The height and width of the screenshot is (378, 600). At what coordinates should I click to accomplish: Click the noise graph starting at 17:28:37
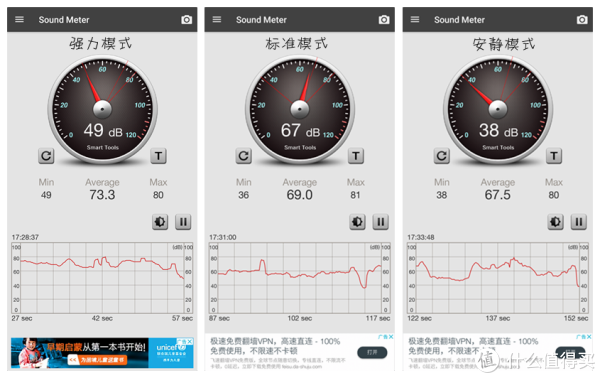[x=102, y=278]
